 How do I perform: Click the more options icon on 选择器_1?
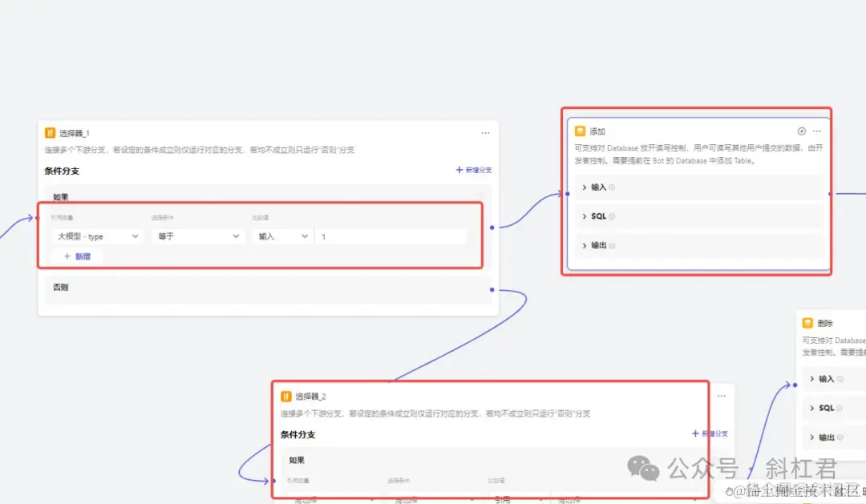click(485, 132)
